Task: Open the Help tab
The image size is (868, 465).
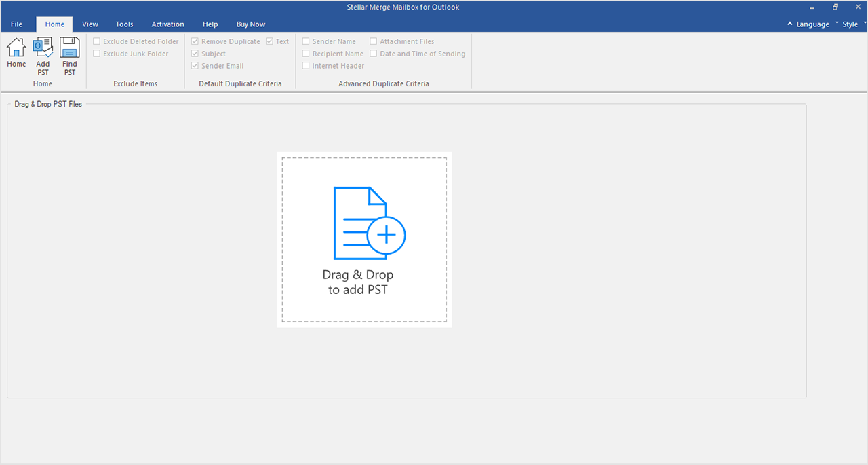Action: click(210, 24)
